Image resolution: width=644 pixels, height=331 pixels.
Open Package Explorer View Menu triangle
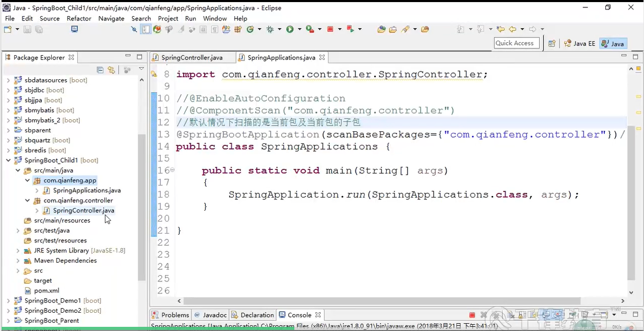pos(141,69)
